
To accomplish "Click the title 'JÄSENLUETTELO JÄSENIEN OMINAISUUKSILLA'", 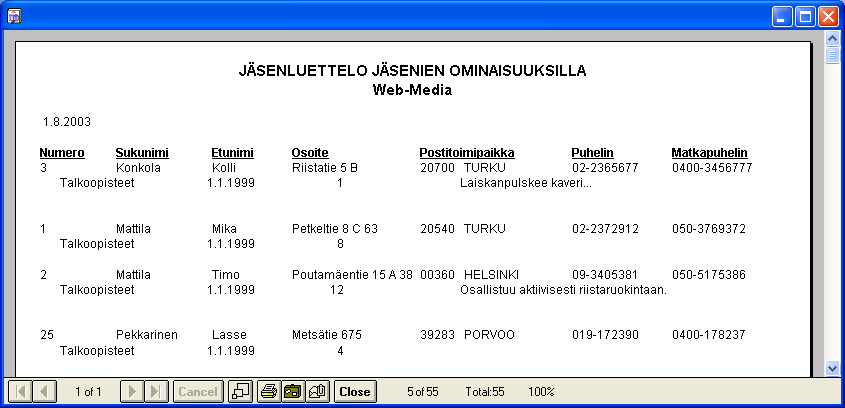I will coord(412,71).
